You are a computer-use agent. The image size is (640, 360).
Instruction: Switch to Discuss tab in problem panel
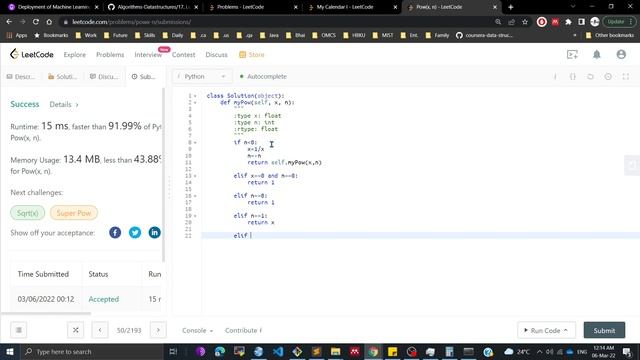(104, 76)
